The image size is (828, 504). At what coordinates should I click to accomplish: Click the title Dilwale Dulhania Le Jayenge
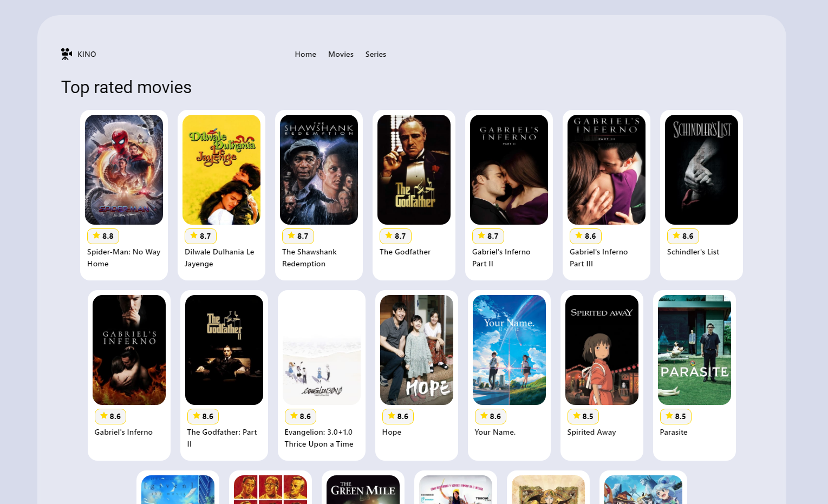click(219, 258)
